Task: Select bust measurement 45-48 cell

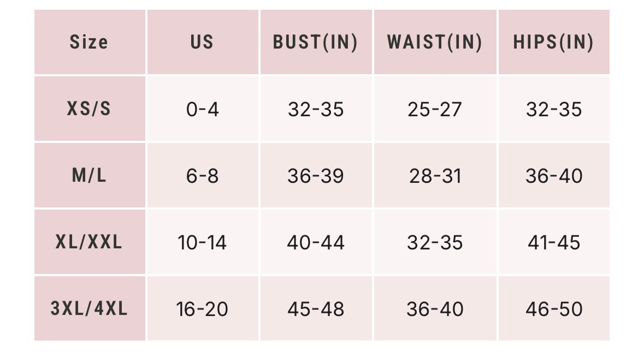Action: (316, 310)
